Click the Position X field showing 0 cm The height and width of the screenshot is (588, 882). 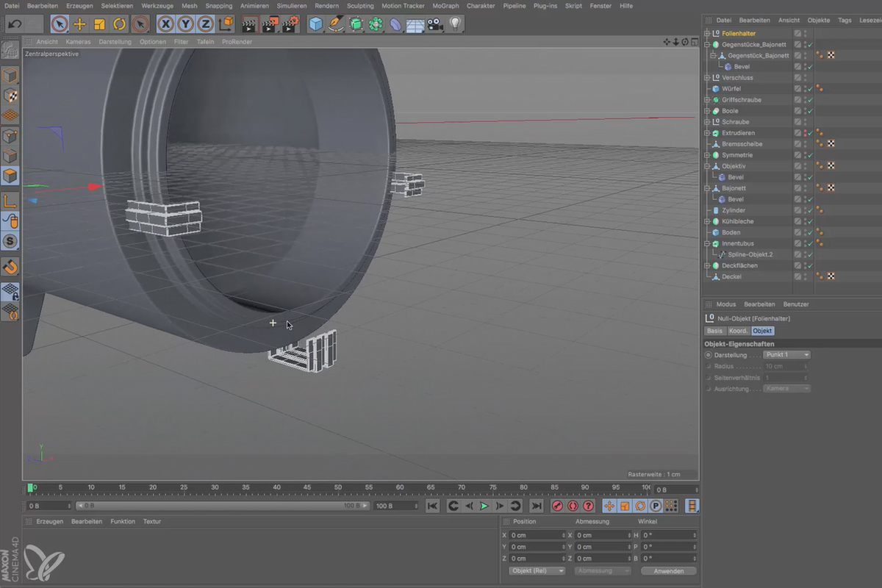(x=537, y=535)
